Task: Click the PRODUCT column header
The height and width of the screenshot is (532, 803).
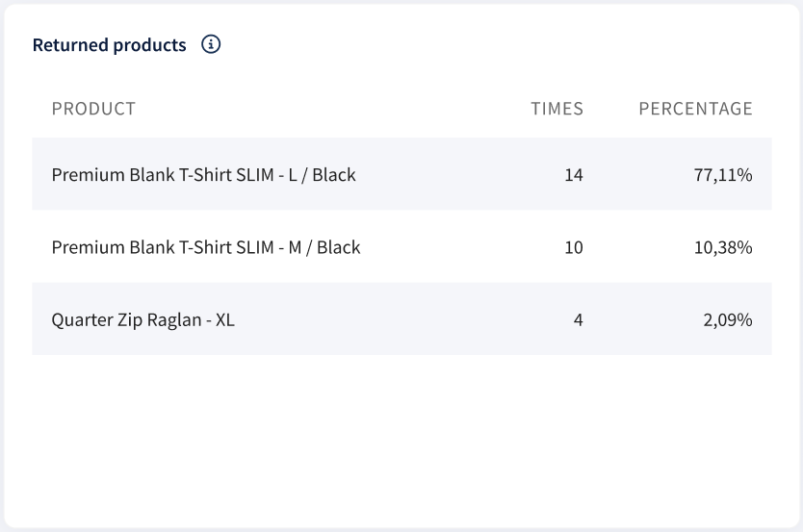Action: pyautogui.click(x=93, y=109)
